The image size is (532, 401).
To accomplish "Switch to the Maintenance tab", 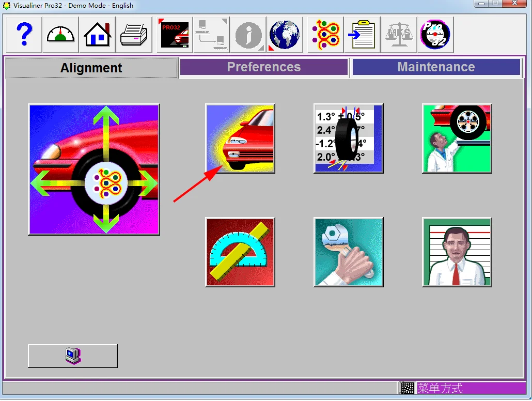I will (x=436, y=67).
